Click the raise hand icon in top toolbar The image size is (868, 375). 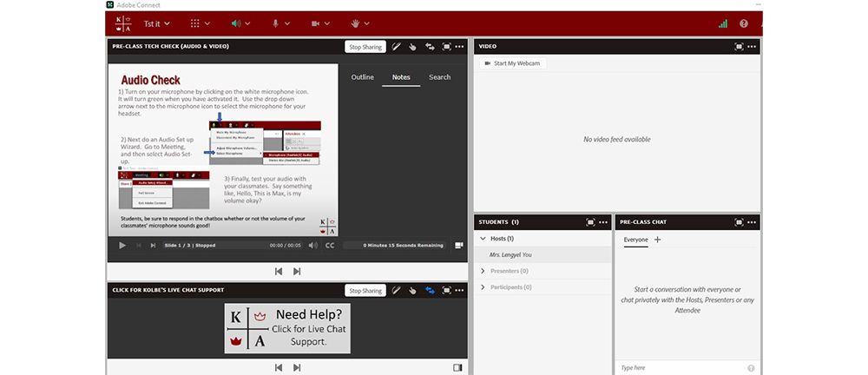tap(355, 23)
